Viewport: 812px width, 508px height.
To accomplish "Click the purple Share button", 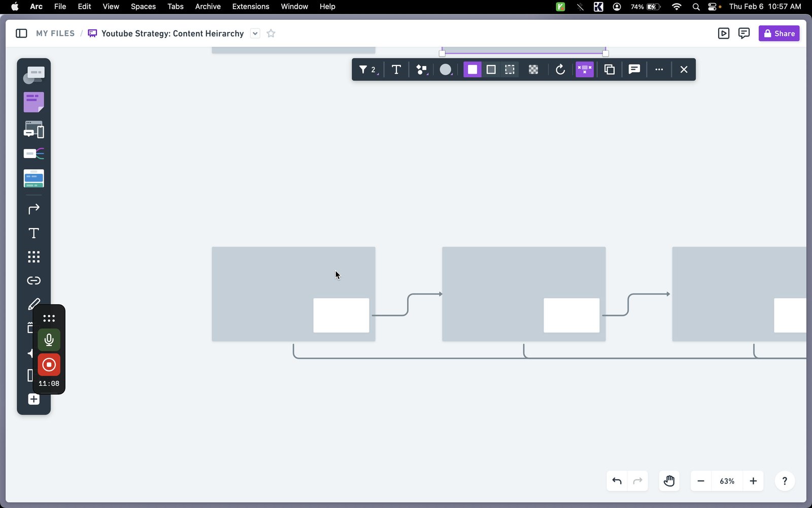I will [x=779, y=34].
